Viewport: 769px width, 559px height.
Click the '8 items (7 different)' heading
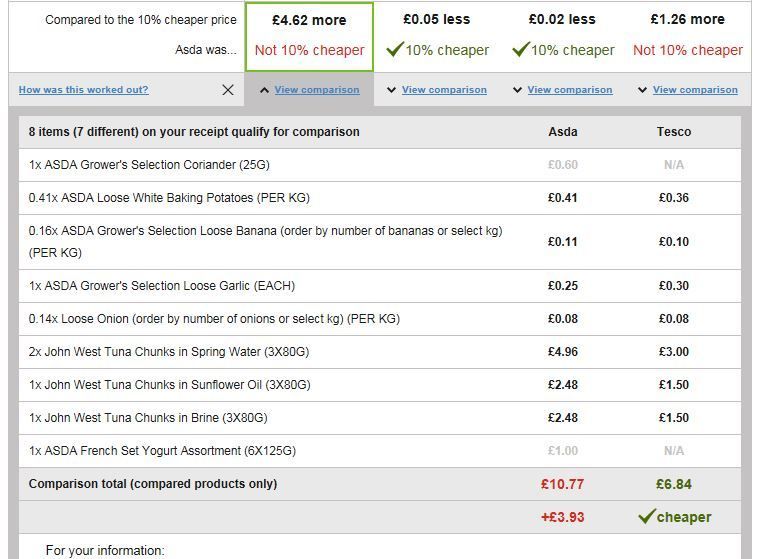[194, 132]
